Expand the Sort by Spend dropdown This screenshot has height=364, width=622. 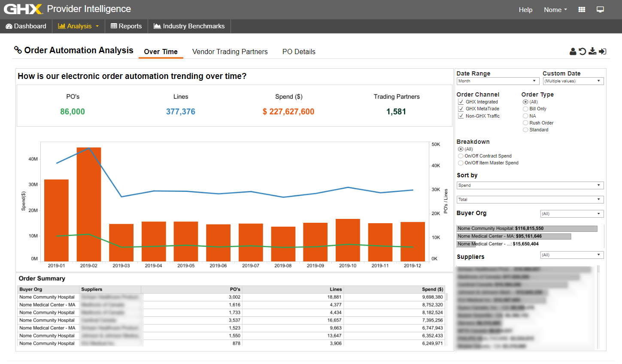[x=530, y=185]
